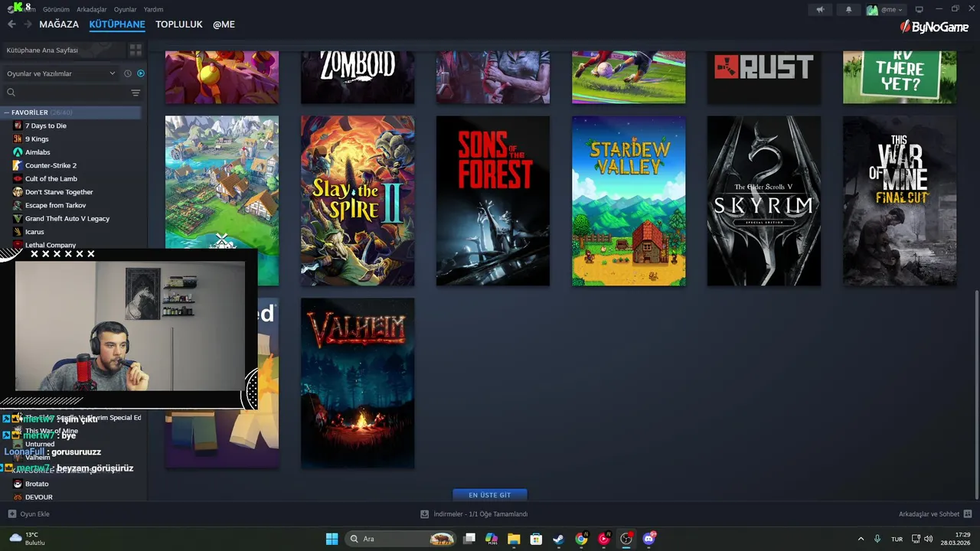Open Windows Start menu
Viewport: 980px width, 551px height.
tap(332, 539)
